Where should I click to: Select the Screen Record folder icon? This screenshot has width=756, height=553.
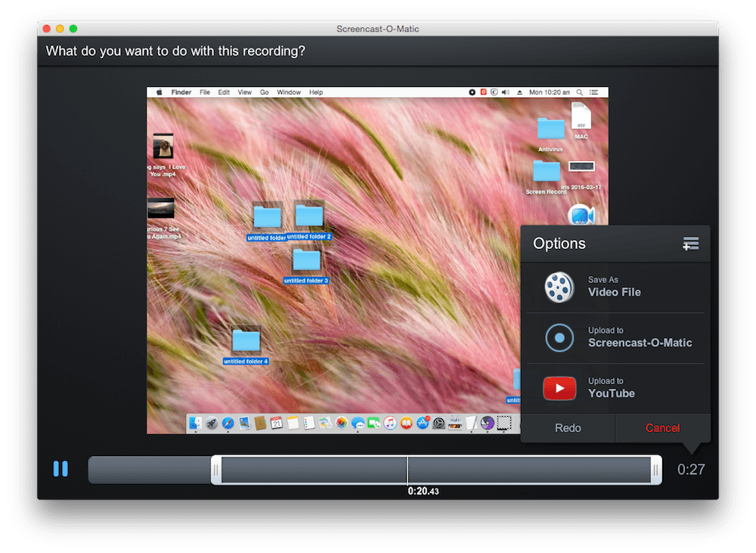coord(547,172)
